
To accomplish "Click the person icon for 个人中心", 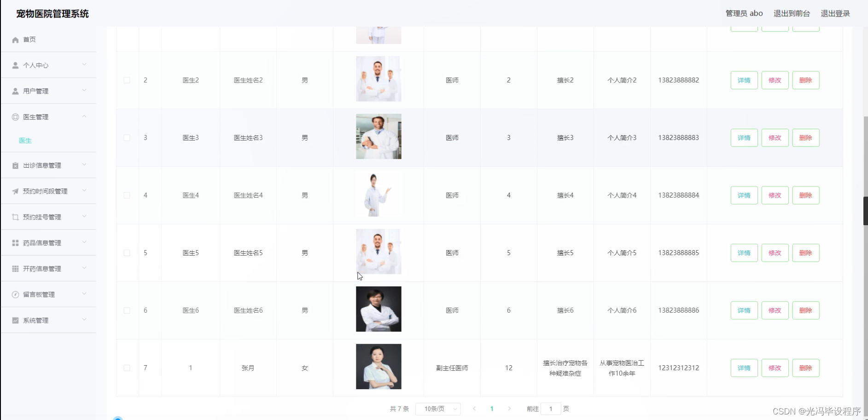I will (x=15, y=65).
